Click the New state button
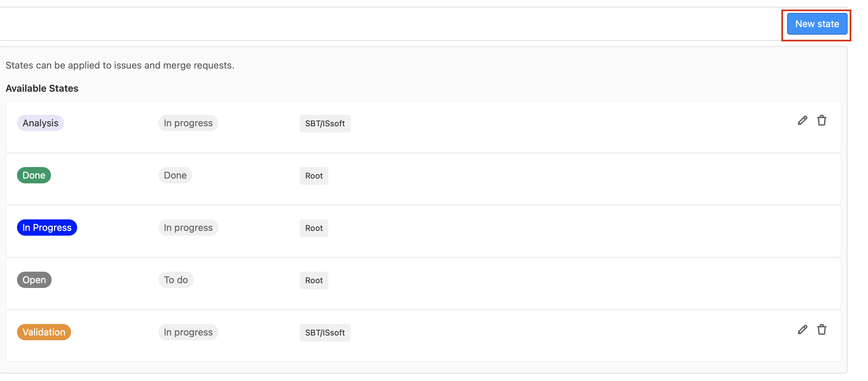The width and height of the screenshot is (868, 381). pos(817,24)
